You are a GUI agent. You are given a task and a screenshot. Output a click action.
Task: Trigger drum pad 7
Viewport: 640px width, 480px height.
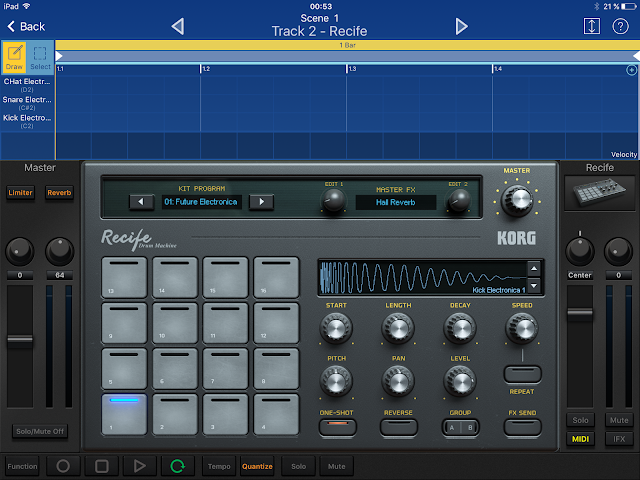click(x=225, y=368)
